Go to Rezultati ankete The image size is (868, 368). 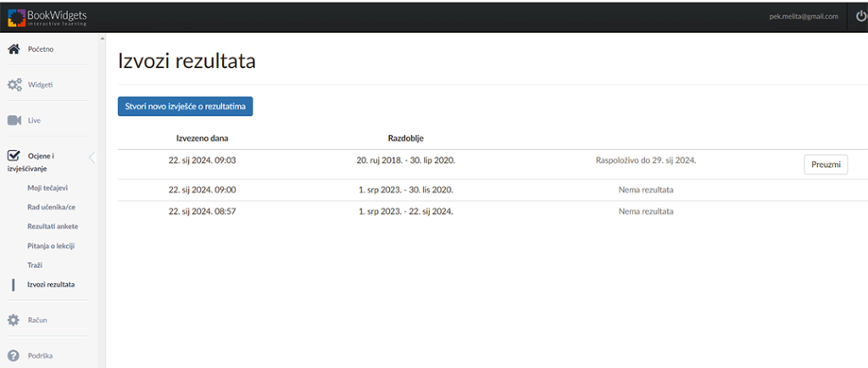pyautogui.click(x=53, y=226)
